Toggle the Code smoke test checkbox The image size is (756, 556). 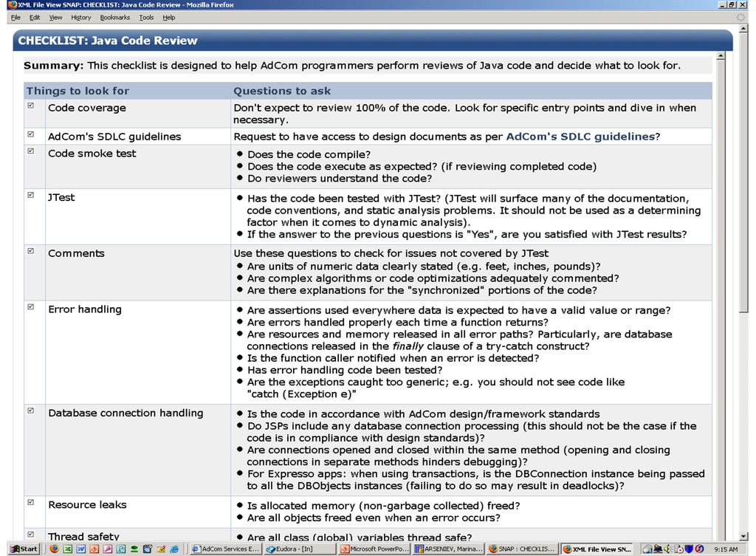point(31,151)
